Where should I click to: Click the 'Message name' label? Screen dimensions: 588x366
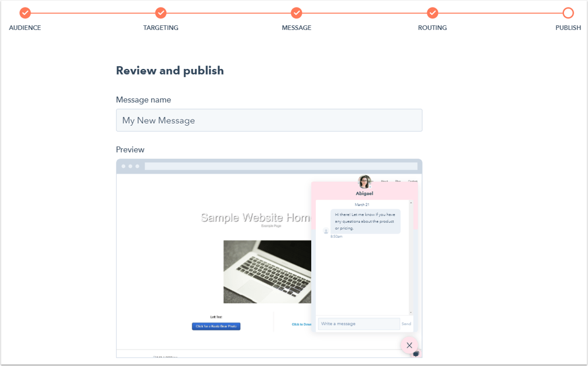coord(143,100)
